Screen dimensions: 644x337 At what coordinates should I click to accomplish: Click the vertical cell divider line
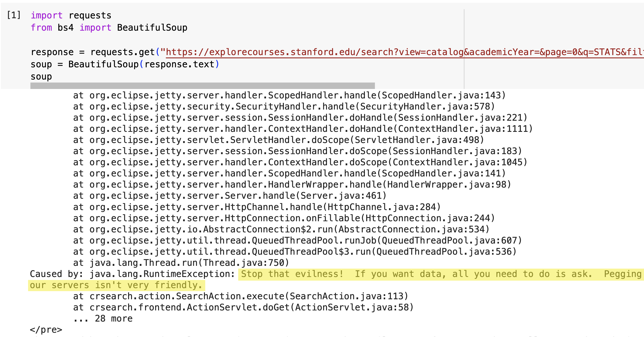464,45
